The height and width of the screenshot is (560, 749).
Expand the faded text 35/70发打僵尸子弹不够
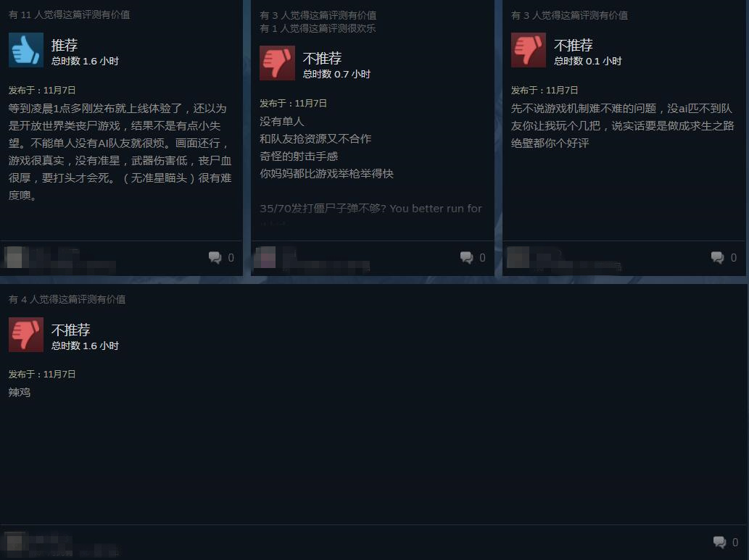371,209
